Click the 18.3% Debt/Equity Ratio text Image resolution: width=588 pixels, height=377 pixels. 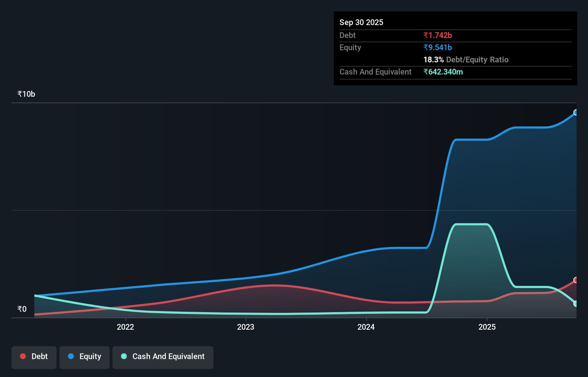click(x=466, y=59)
